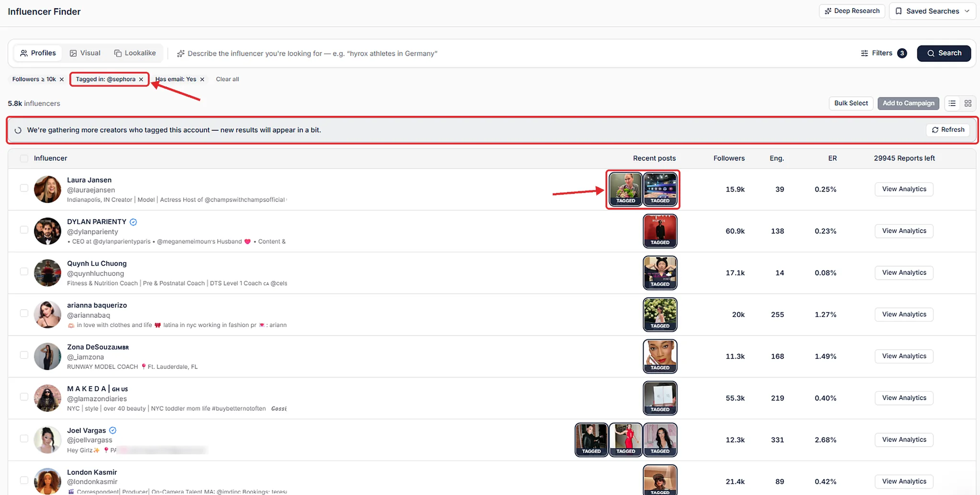Click Zona DeSouza's profile avatar
This screenshot has width=980, height=495.
[47, 356]
